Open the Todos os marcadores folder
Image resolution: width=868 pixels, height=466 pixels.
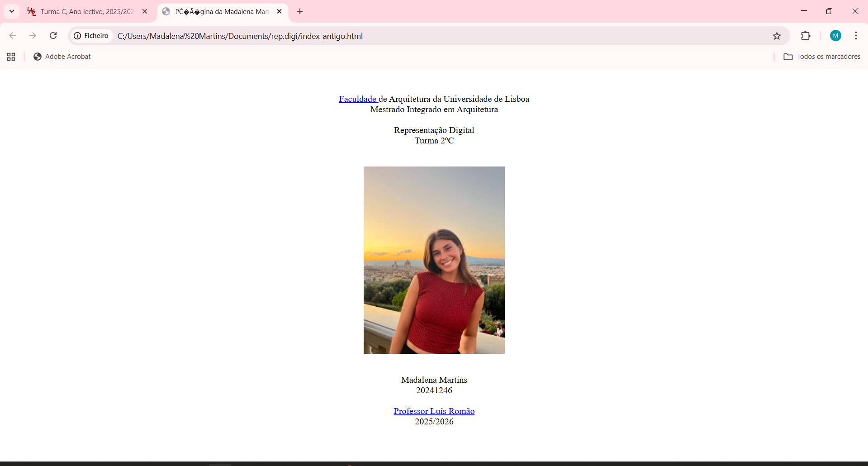pos(822,57)
